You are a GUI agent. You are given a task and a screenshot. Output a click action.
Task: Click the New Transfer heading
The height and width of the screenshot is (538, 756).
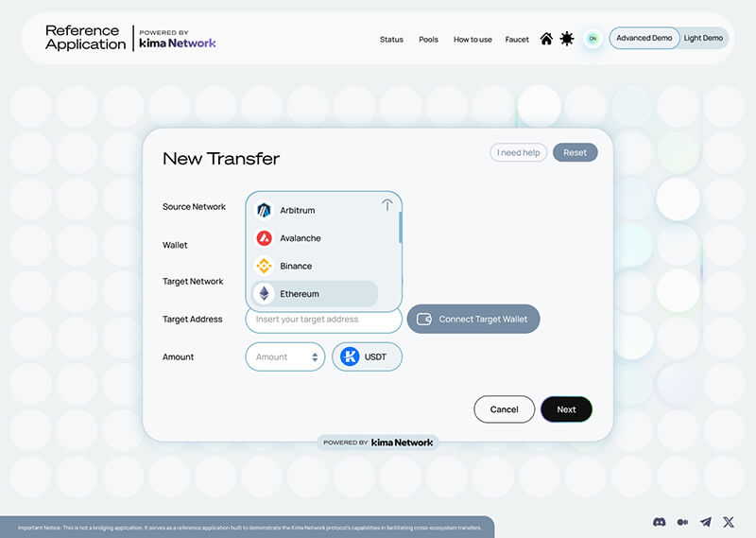[x=221, y=159]
